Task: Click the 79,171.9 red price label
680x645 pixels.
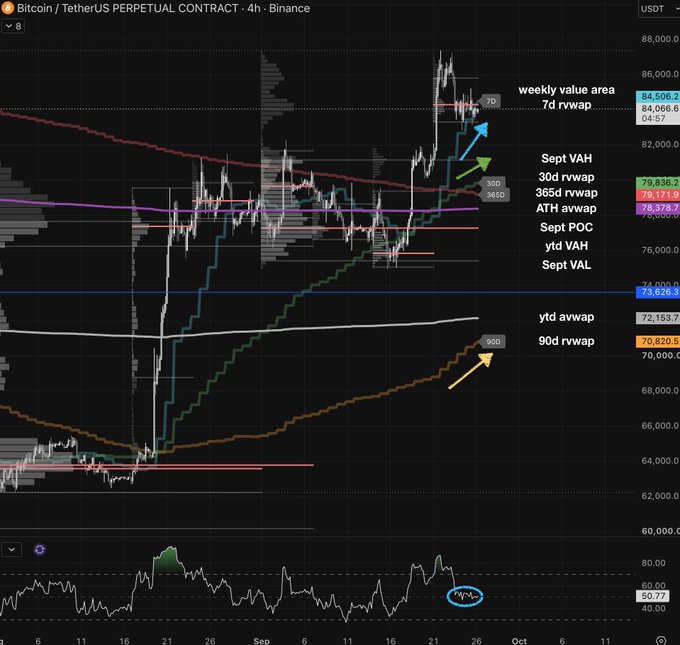Action: point(657,195)
